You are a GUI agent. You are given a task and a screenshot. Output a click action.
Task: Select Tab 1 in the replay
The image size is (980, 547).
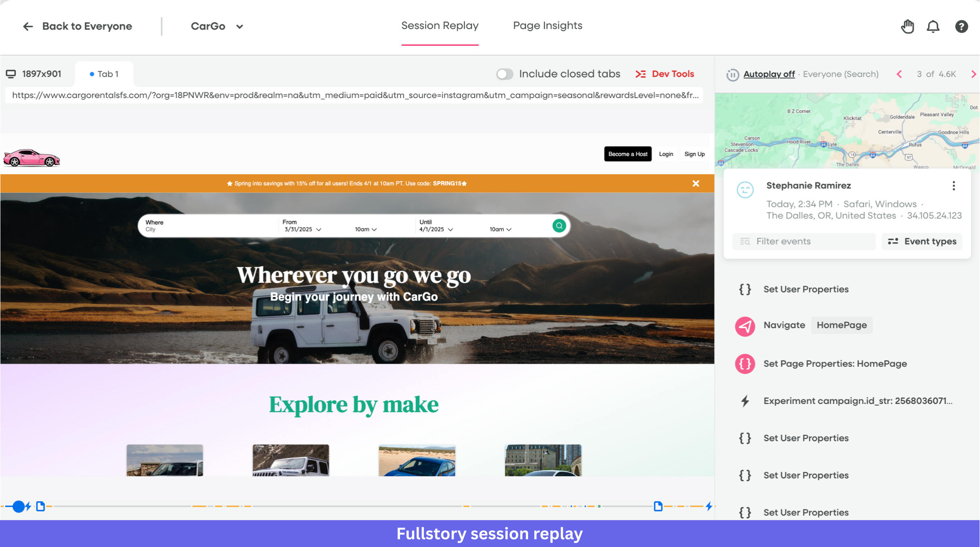104,74
